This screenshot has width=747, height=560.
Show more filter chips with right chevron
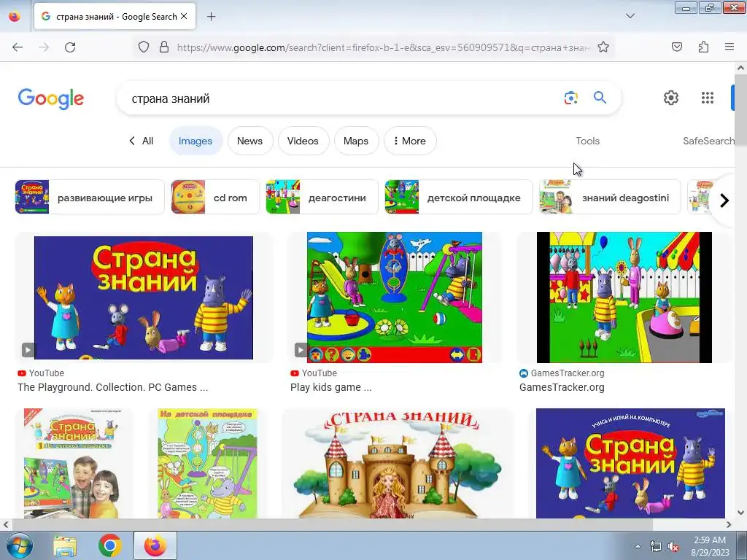pyautogui.click(x=724, y=201)
